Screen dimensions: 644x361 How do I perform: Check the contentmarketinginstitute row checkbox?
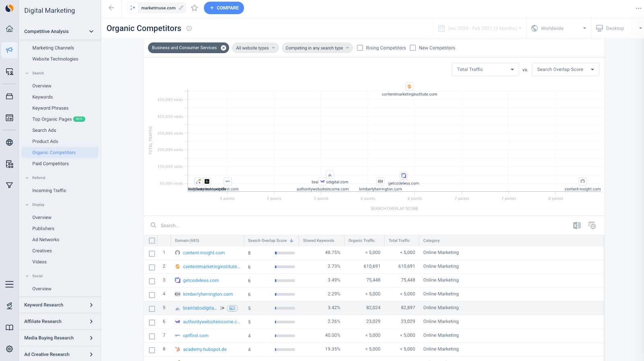click(152, 267)
